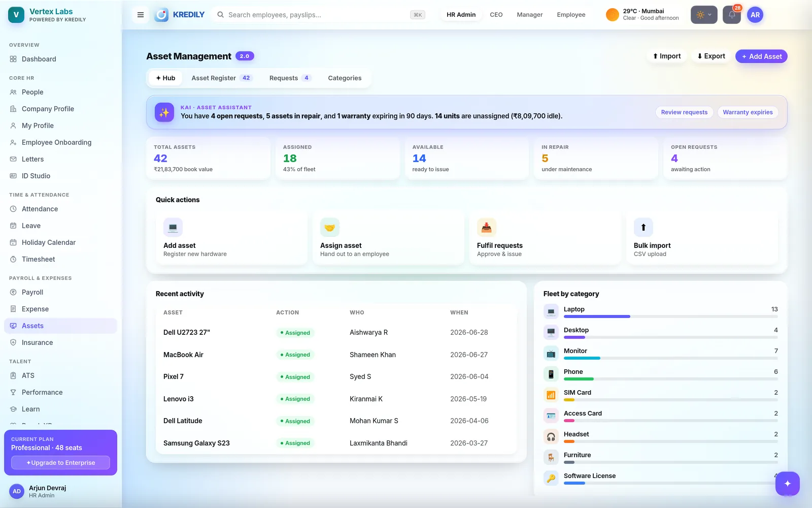Open People in the sidebar
Image resolution: width=812 pixels, height=508 pixels.
pos(60,92)
